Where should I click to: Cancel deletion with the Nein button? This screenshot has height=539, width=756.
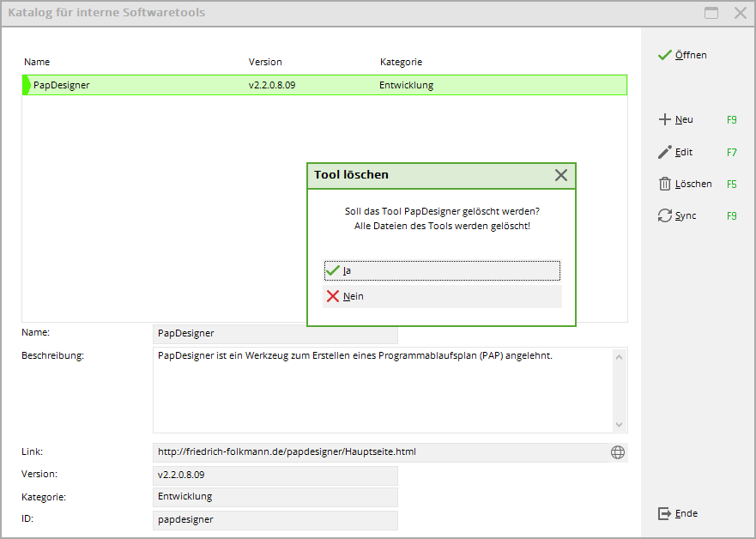click(442, 296)
